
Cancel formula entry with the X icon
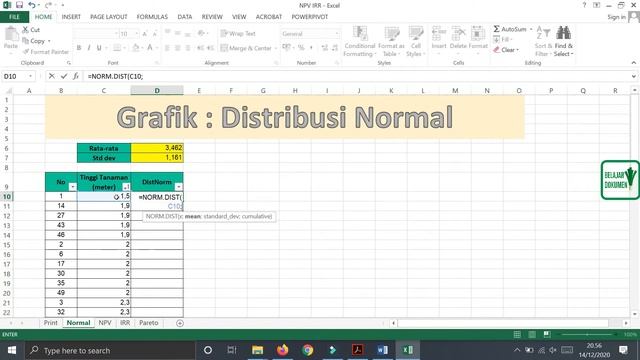pyautogui.click(x=51, y=76)
